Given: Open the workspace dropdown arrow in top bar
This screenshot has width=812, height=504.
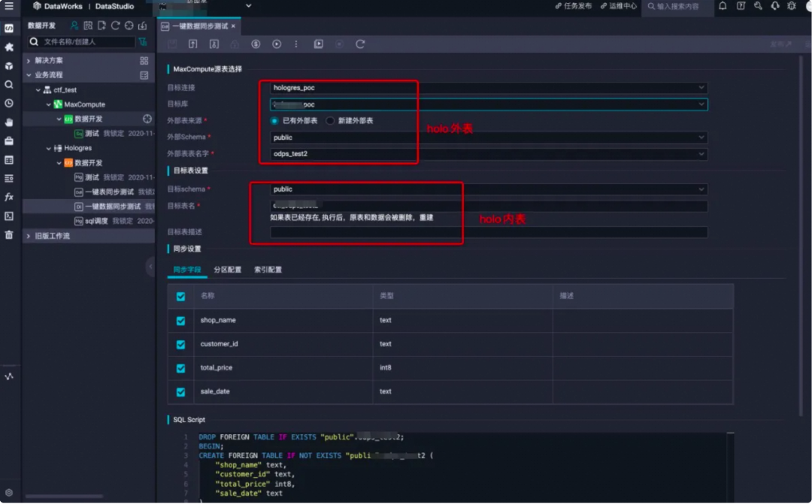Looking at the screenshot, I should 249,6.
